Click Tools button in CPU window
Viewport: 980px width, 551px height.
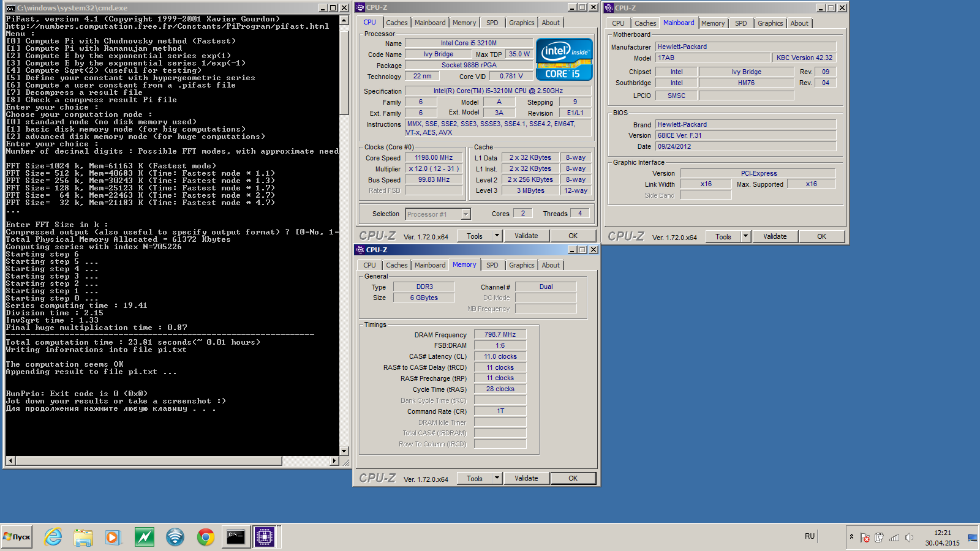(x=475, y=236)
